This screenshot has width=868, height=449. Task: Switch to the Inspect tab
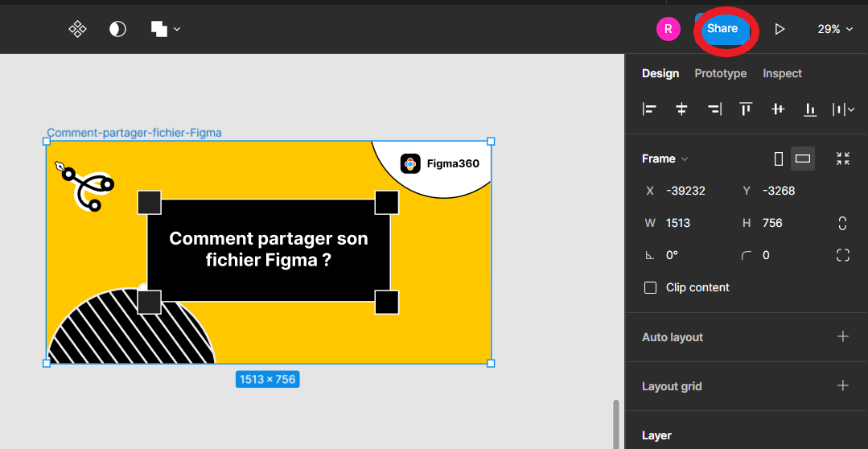782,74
